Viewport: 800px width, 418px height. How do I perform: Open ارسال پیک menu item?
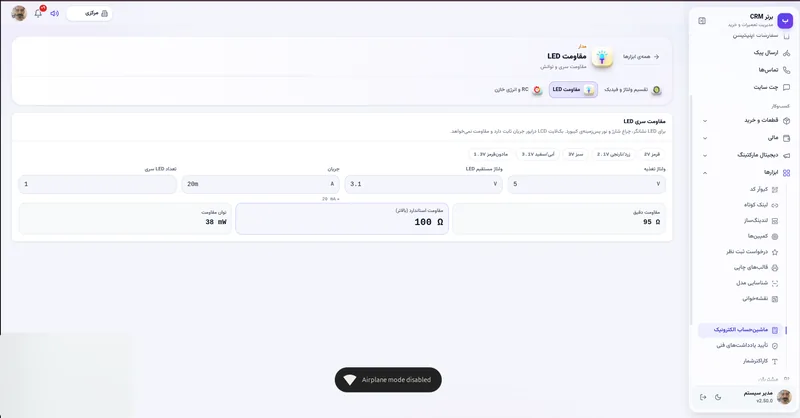coord(744,53)
